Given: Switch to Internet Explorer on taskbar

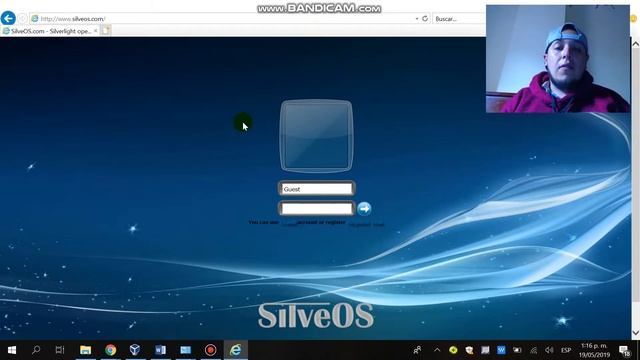Looking at the screenshot, I should (236, 350).
